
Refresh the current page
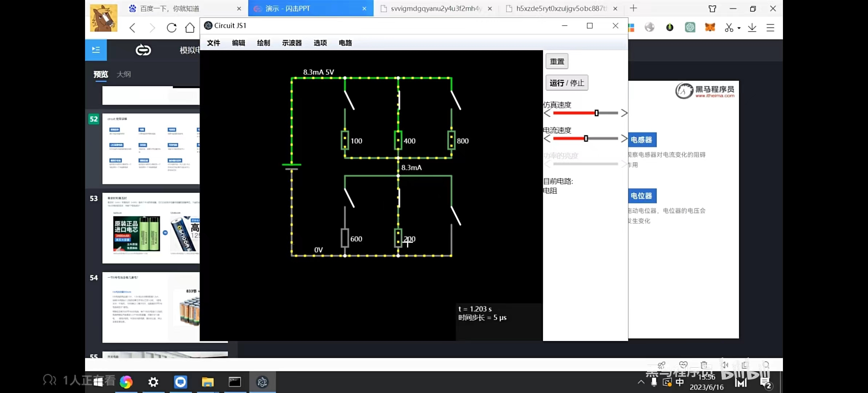(172, 28)
